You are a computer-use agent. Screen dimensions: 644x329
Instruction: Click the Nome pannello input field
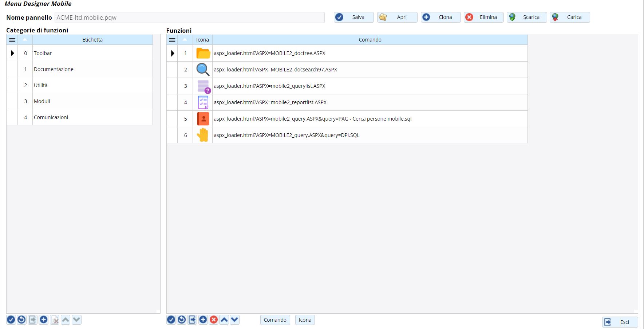pos(189,17)
